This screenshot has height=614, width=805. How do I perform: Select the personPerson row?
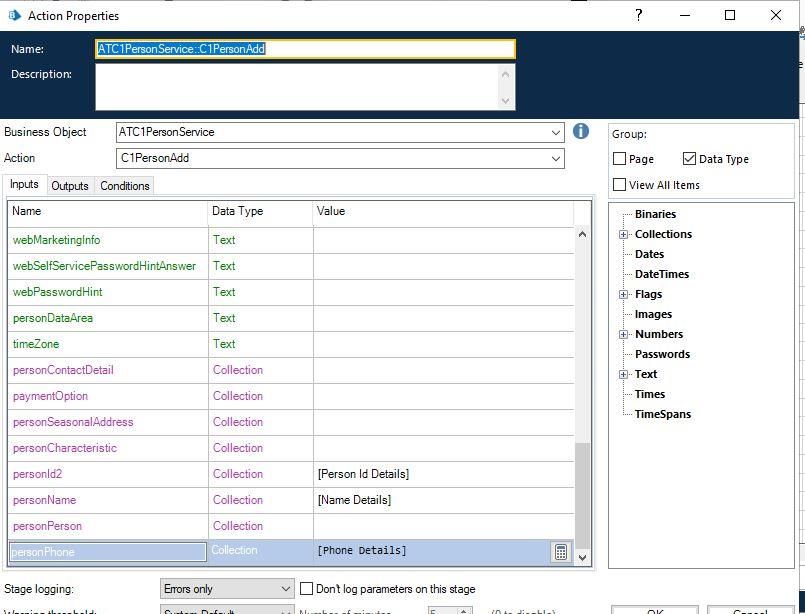pyautogui.click(x=291, y=526)
